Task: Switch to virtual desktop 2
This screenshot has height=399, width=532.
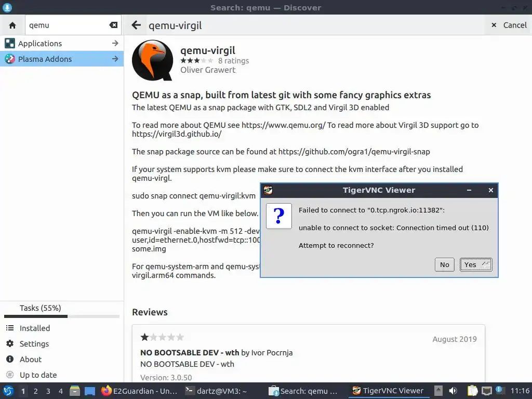Action: pyautogui.click(x=36, y=391)
